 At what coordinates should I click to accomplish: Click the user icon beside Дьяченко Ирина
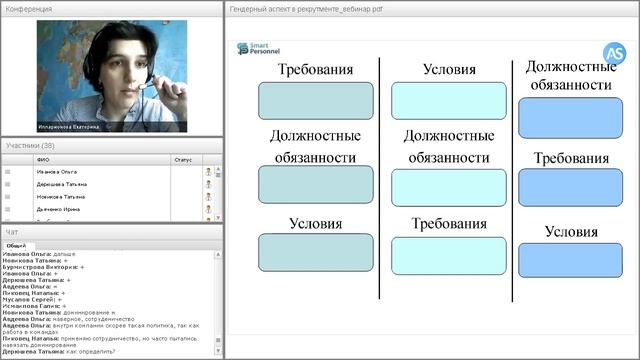pos(209,209)
